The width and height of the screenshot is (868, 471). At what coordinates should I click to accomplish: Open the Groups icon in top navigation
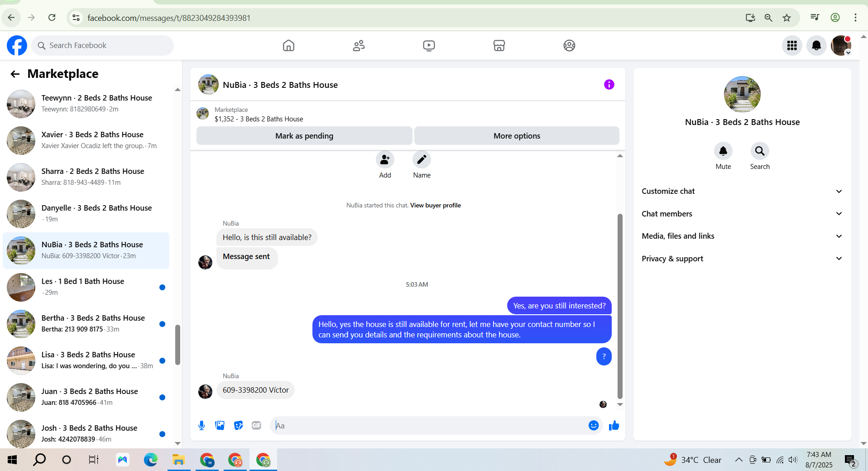coord(569,45)
